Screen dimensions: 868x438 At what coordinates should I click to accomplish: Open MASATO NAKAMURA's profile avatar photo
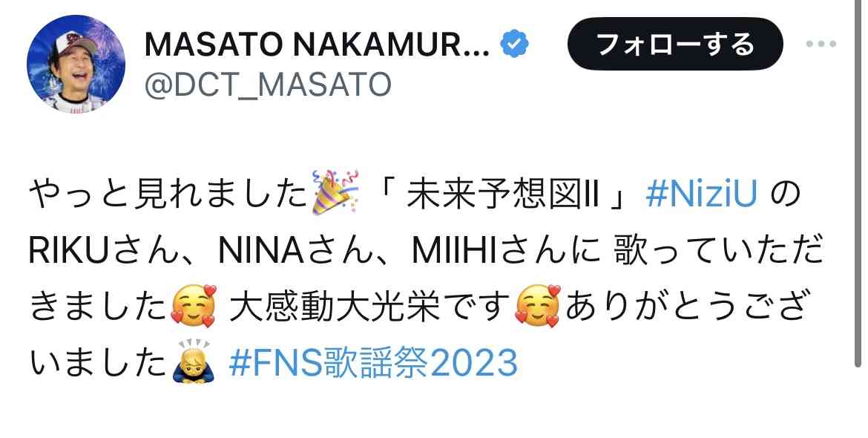(76, 65)
